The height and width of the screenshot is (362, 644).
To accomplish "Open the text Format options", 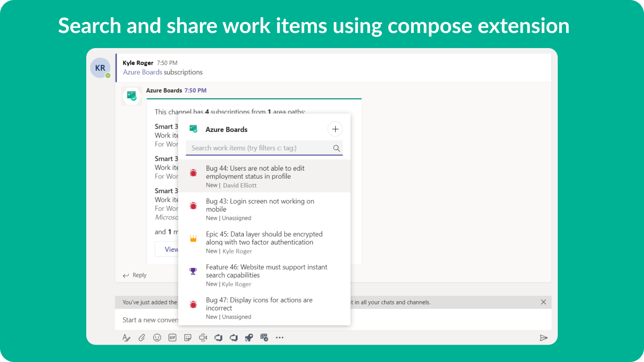I will click(x=126, y=337).
